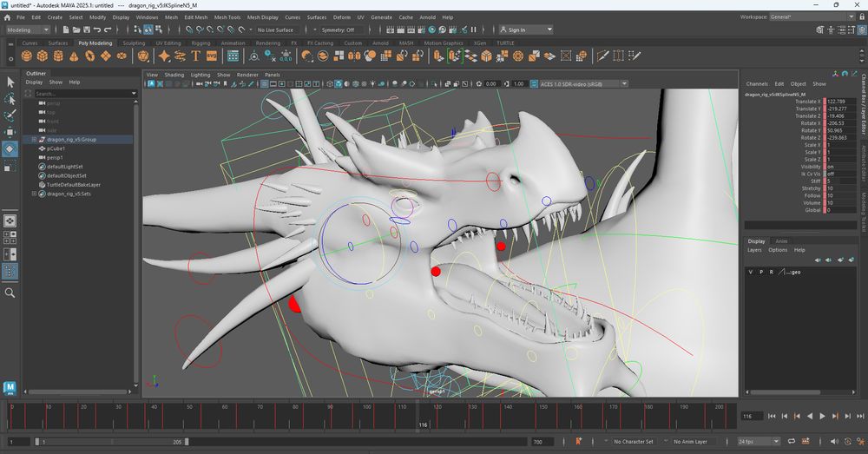
Task: Create a polygon cube from the shelf
Action: 43,56
